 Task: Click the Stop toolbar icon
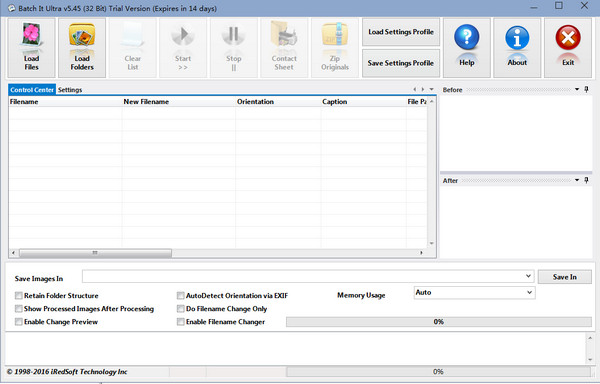pos(233,47)
